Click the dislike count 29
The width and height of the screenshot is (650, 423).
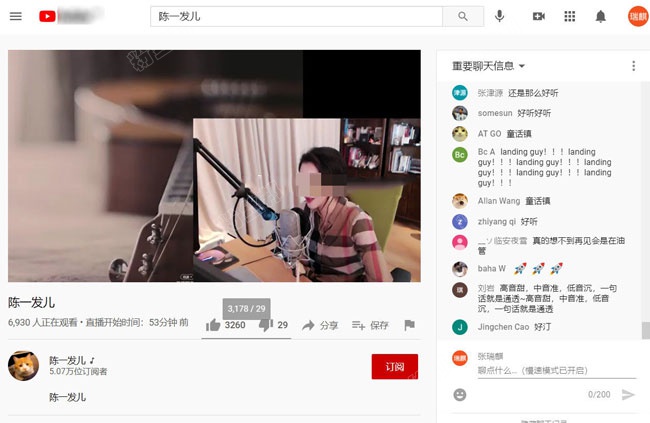pyautogui.click(x=283, y=325)
